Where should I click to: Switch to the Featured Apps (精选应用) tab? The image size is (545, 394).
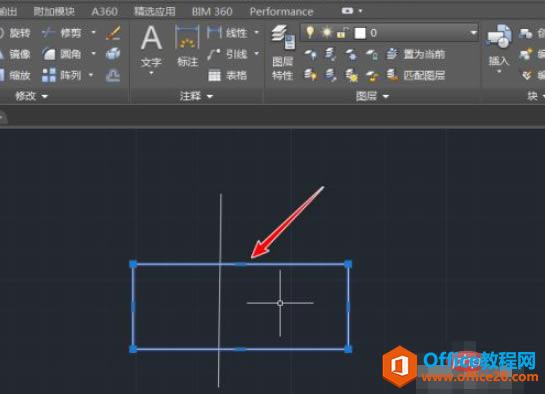155,11
